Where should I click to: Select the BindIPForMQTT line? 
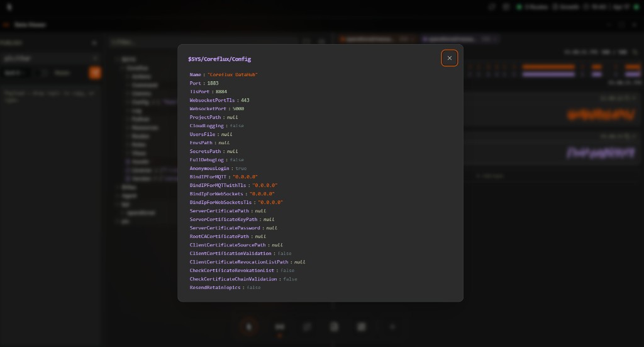[223, 177]
